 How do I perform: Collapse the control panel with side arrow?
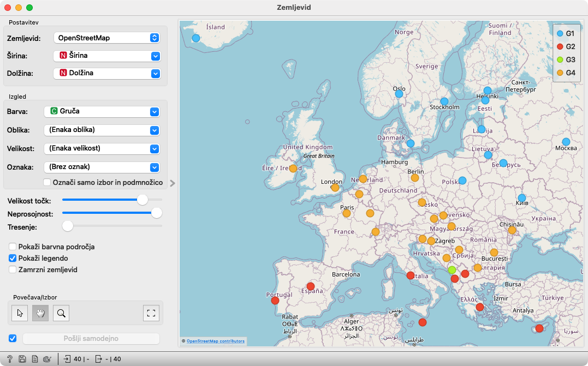(173, 183)
